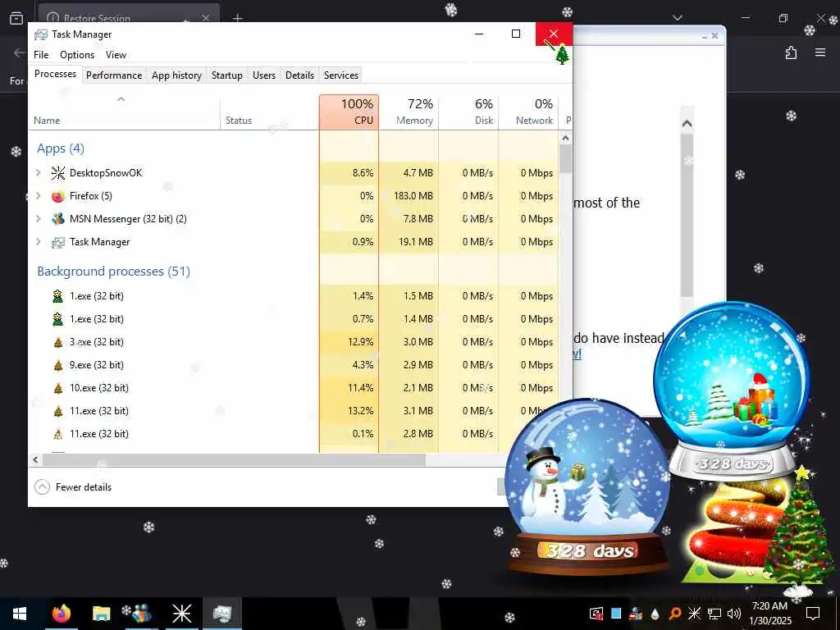
Task: Click the vertical scrollbar up arrow in Task Manager
Action: coord(565,138)
